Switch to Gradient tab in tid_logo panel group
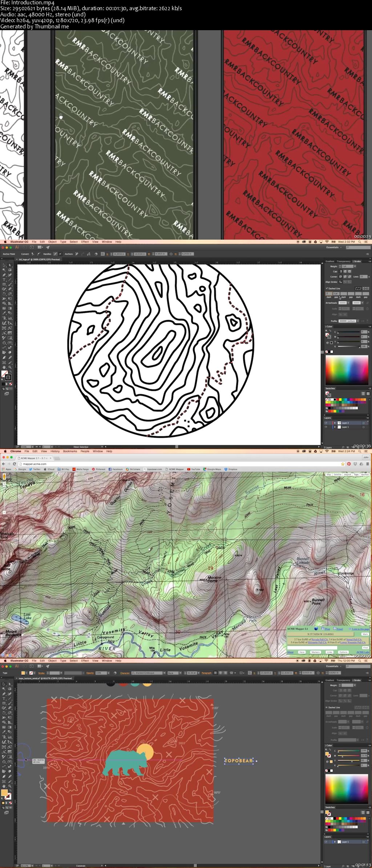Screen dimensions: 372x868 click(330, 261)
